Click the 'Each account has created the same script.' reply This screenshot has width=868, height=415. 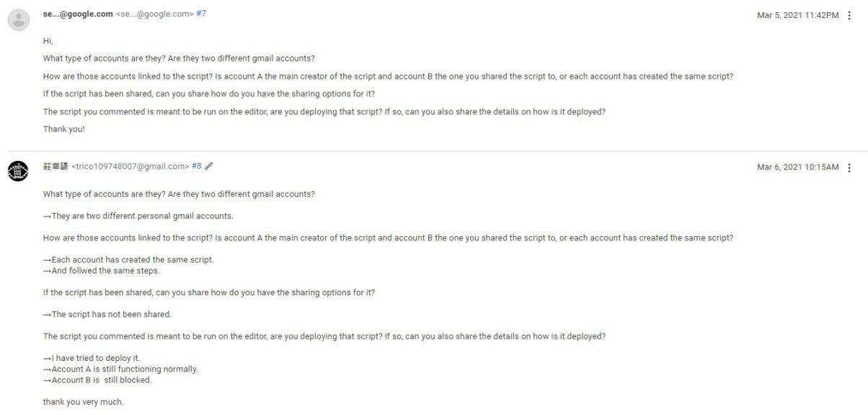pyautogui.click(x=128, y=260)
